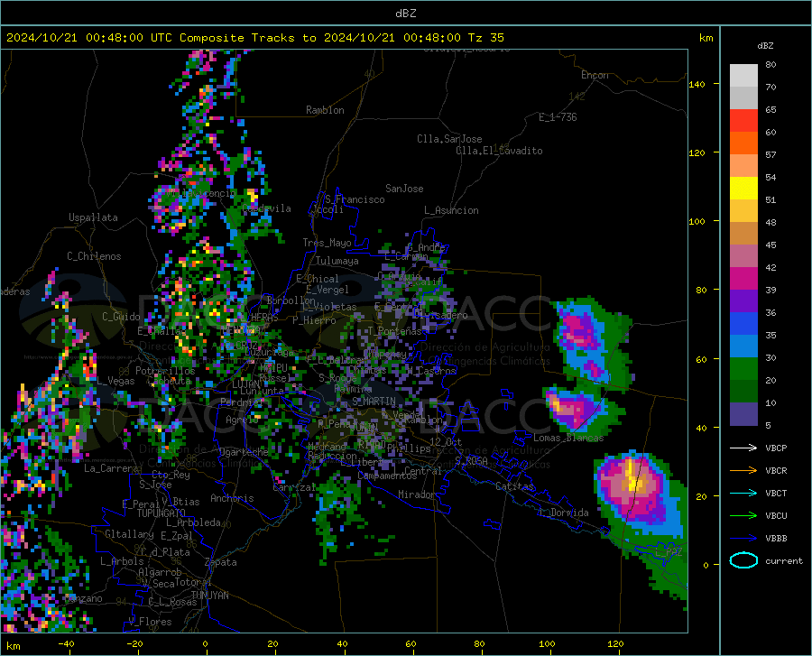Click the 'current' legend label text
Viewport: 812px width, 656px height.
pos(784,560)
